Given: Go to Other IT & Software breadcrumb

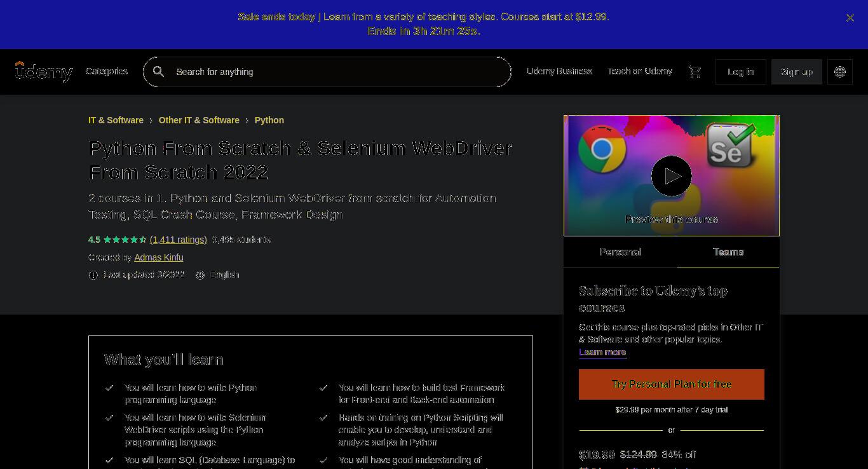Looking at the screenshot, I should (x=199, y=120).
